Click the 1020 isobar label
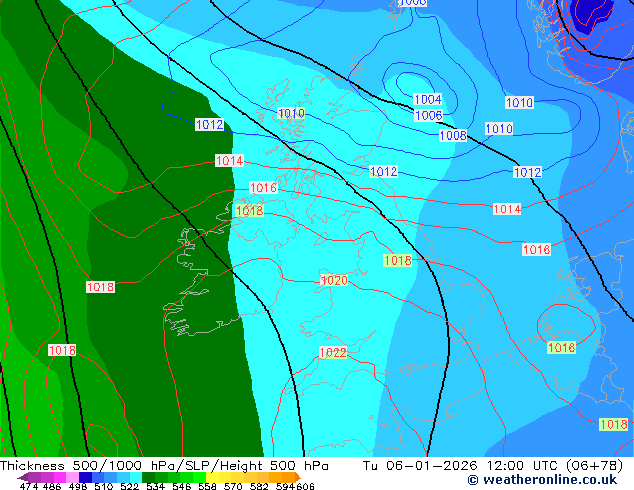The image size is (634, 490). click(x=334, y=280)
